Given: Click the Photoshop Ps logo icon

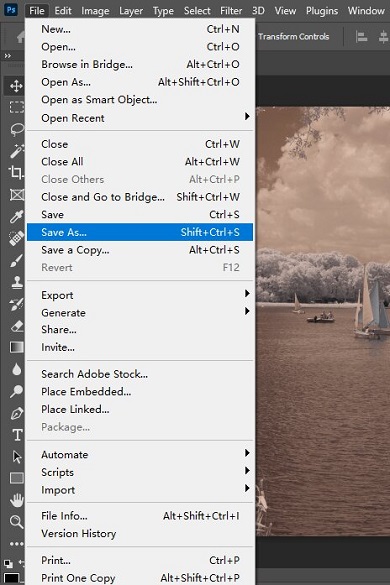Looking at the screenshot, I should point(11,9).
